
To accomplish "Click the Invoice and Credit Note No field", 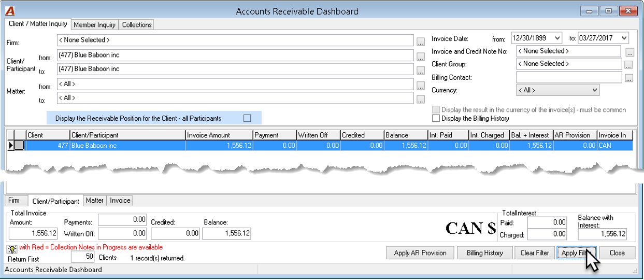I will click(x=569, y=51).
